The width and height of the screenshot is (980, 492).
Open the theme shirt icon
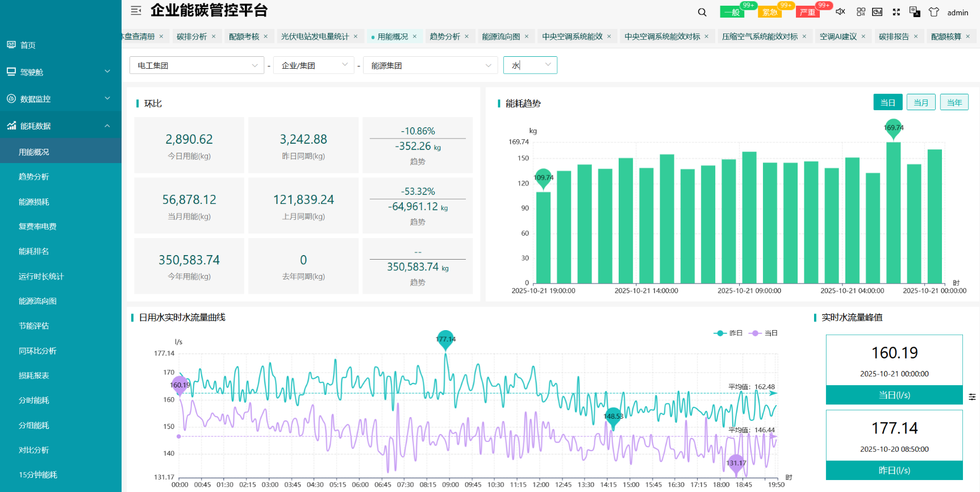tap(934, 12)
